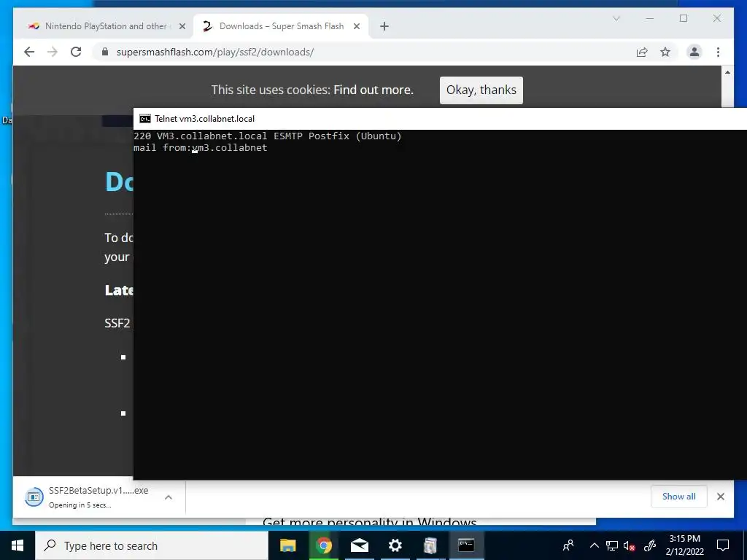
Task: Open the Action Center notifications icon
Action: (x=723, y=545)
